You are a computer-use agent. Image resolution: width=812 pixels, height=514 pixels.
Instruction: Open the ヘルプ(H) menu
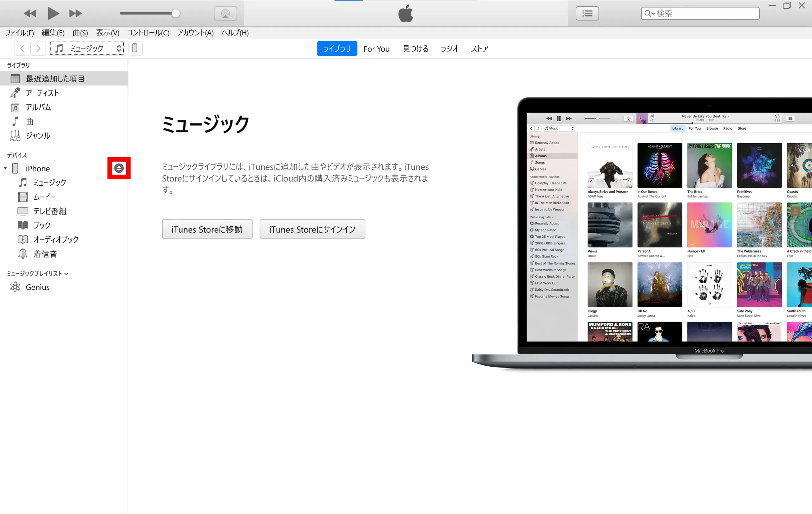pyautogui.click(x=235, y=33)
